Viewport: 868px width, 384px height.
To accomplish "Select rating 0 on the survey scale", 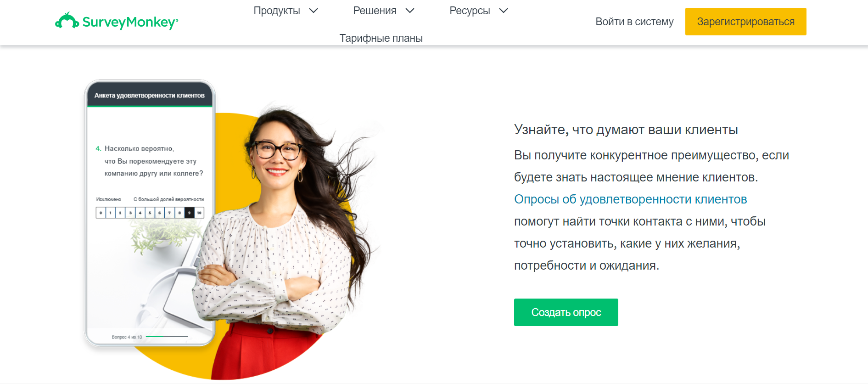I will [101, 213].
